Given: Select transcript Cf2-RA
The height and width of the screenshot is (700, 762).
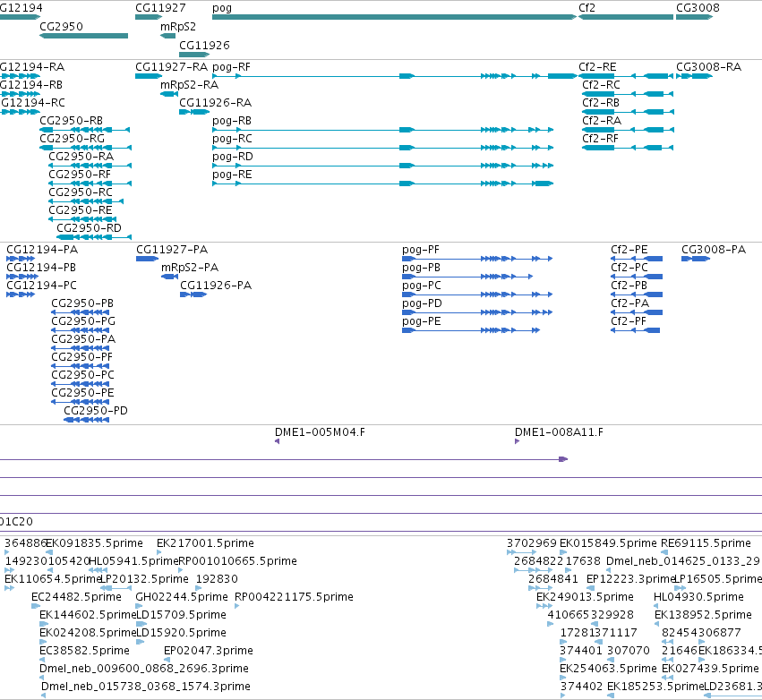Looking at the screenshot, I should (628, 130).
